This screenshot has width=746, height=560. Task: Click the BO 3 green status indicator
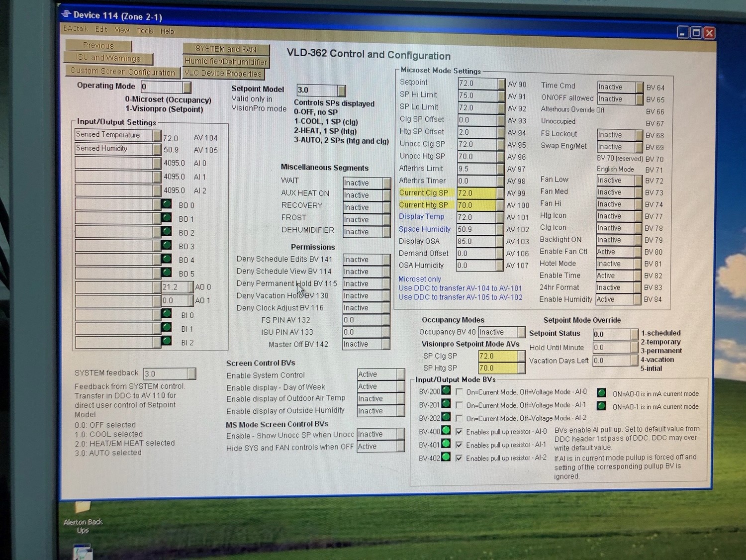point(167,246)
